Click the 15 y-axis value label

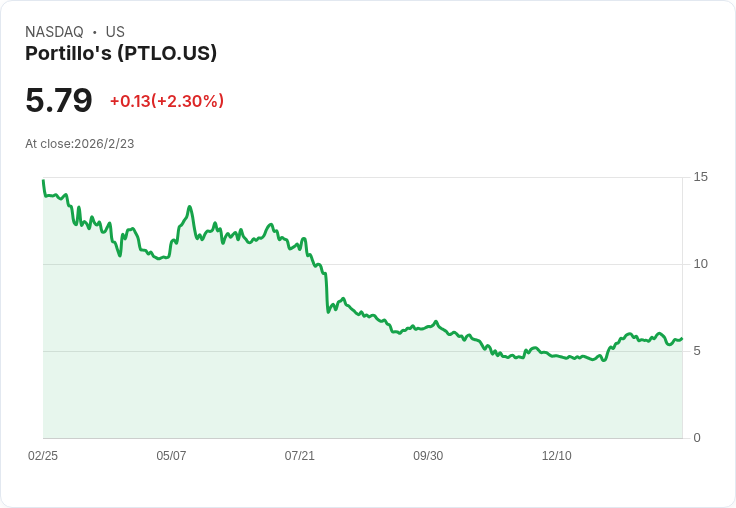pyautogui.click(x=700, y=177)
